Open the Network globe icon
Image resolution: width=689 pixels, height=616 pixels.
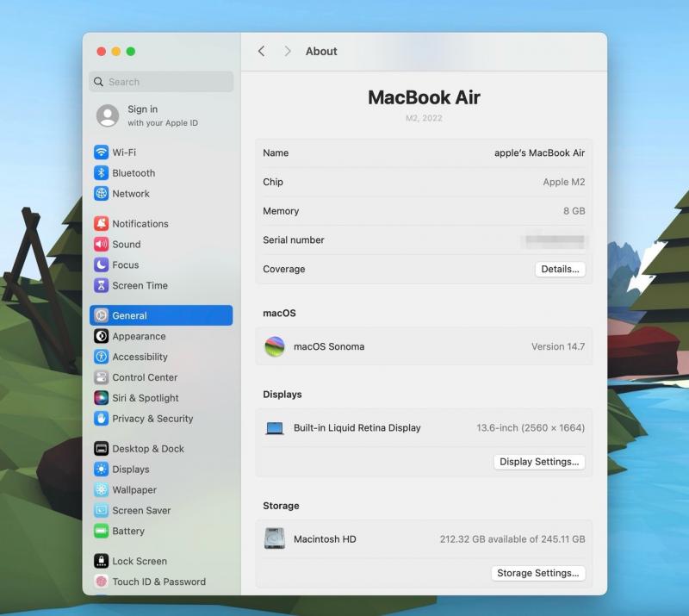[x=101, y=194]
